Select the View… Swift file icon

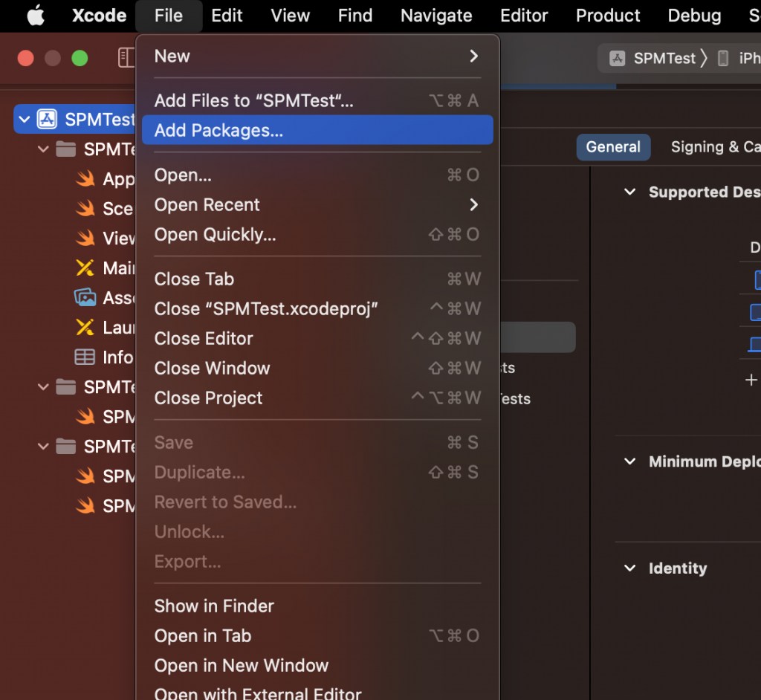click(x=85, y=238)
